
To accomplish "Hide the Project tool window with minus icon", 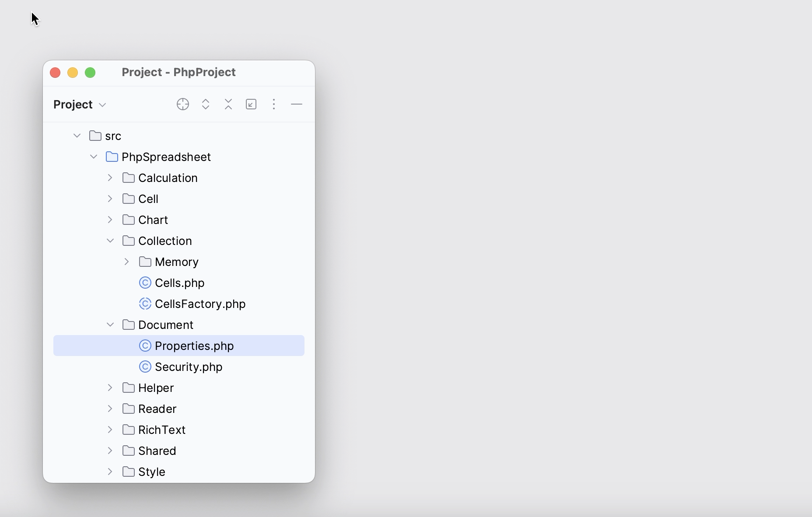I will 297,104.
